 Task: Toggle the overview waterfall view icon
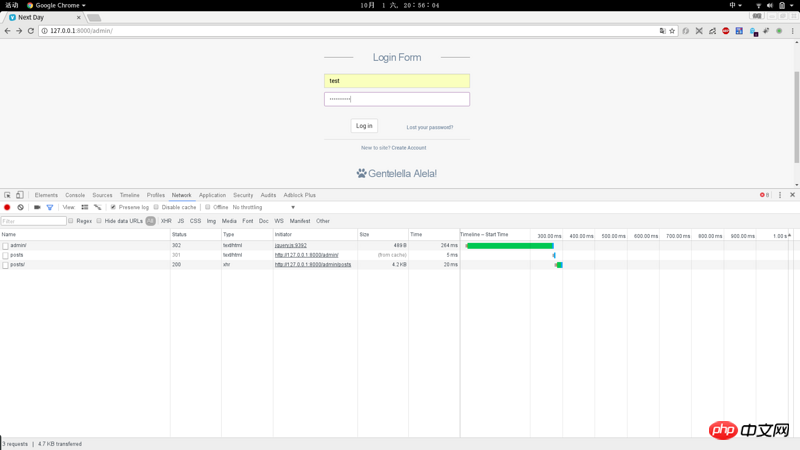tap(97, 207)
